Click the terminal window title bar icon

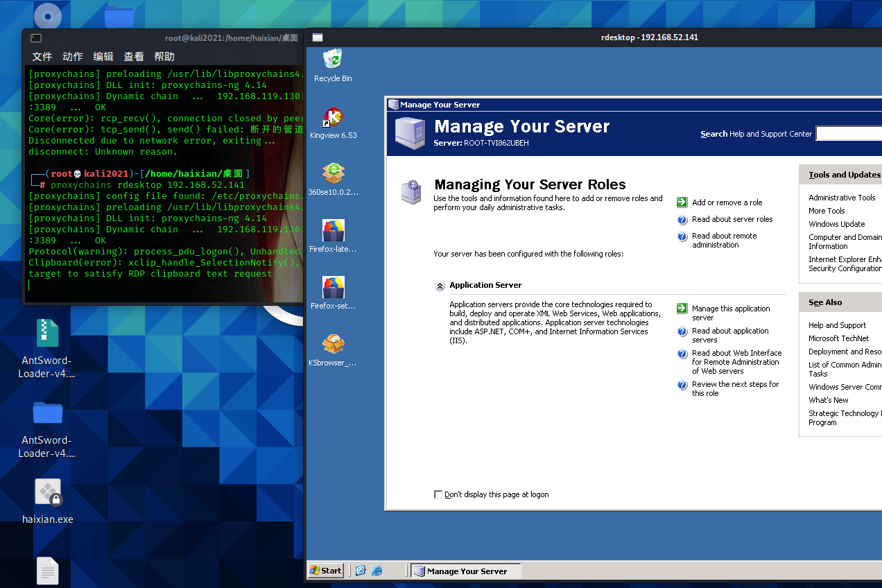36,38
